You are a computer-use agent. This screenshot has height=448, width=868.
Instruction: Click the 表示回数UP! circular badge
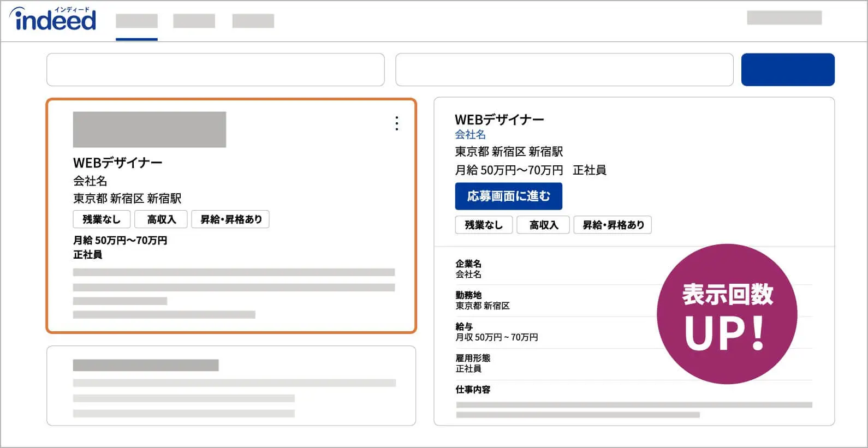coord(727,314)
